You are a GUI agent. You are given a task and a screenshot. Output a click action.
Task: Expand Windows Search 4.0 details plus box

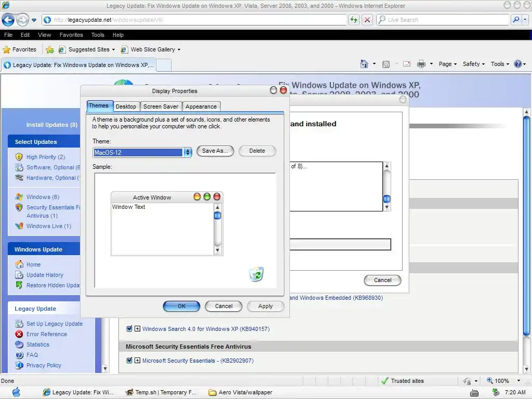pos(137,328)
